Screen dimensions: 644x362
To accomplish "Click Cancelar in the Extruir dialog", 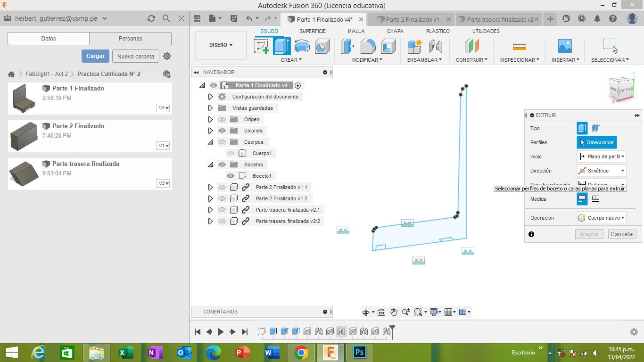I will point(622,234).
